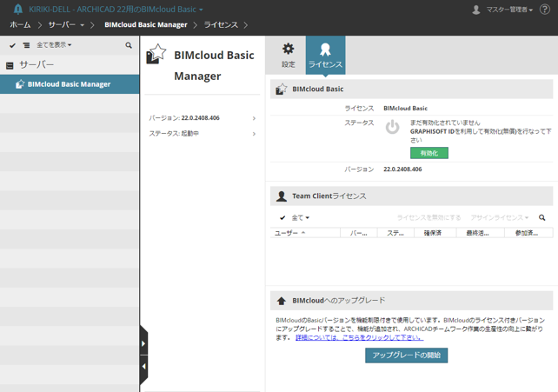Switch to the ライセンス tab

325,55
